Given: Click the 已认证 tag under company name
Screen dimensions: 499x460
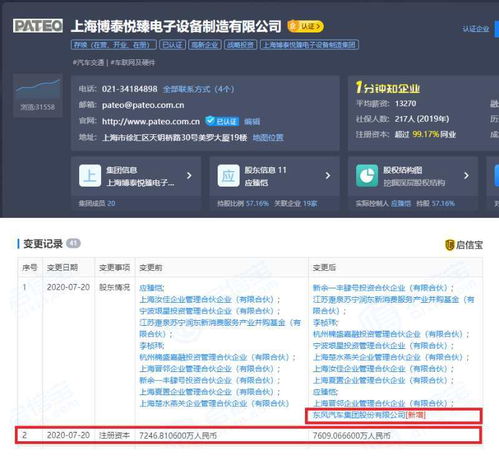Looking at the screenshot, I should click(172, 45).
